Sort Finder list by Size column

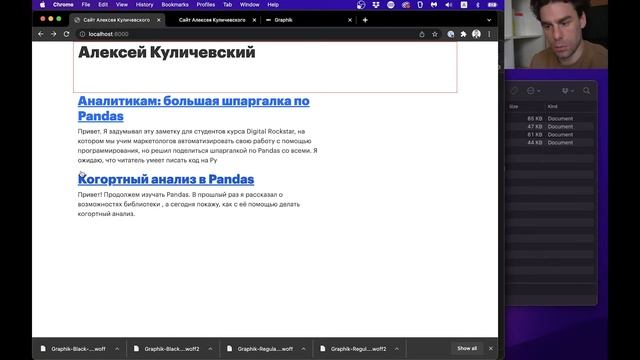pos(513,107)
